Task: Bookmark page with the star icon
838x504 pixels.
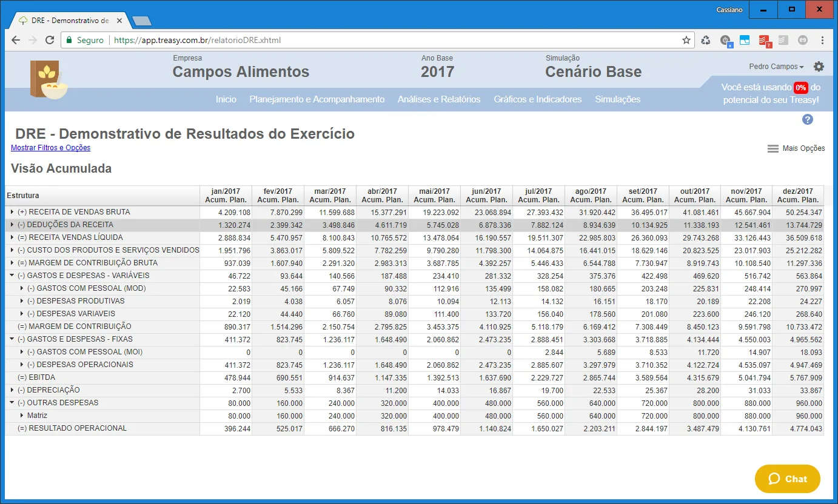Action: point(686,40)
